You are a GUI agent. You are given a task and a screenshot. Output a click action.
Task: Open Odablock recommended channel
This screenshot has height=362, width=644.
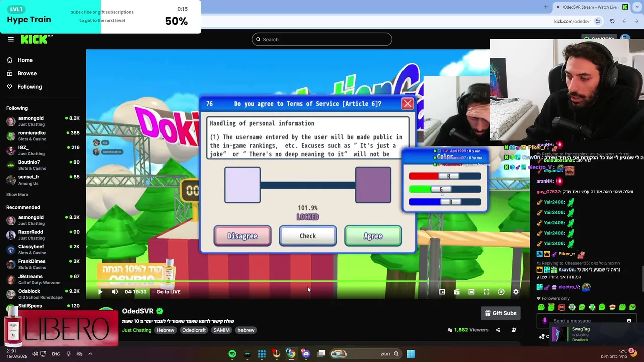(43, 294)
